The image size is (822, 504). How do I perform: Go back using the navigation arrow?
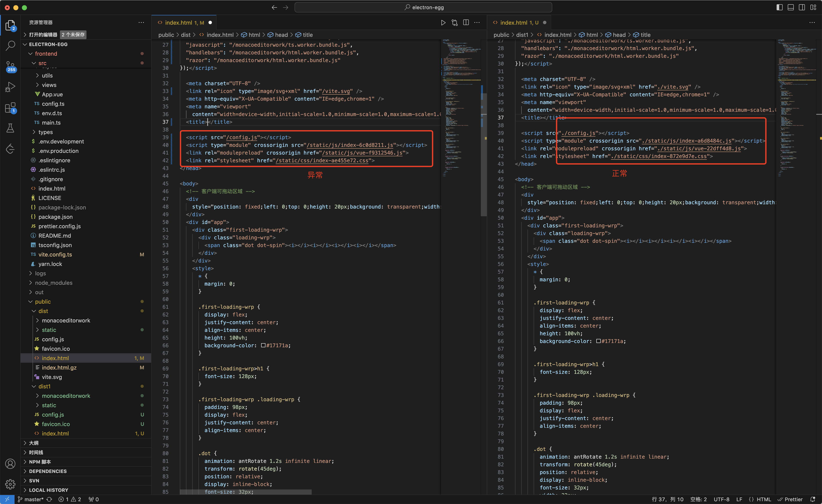[x=274, y=7]
